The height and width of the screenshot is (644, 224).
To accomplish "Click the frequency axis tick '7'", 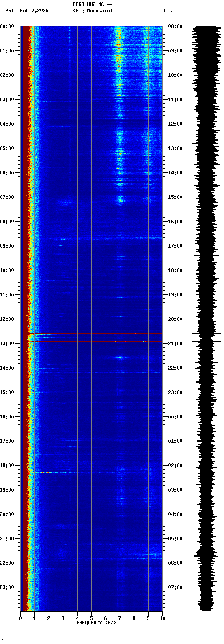I will 120,618.
